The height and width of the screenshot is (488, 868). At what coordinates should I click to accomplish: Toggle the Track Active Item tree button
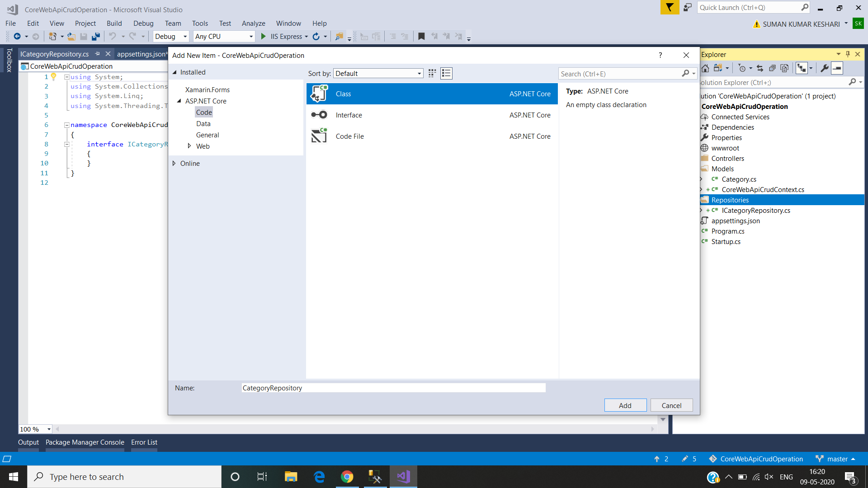coord(802,68)
